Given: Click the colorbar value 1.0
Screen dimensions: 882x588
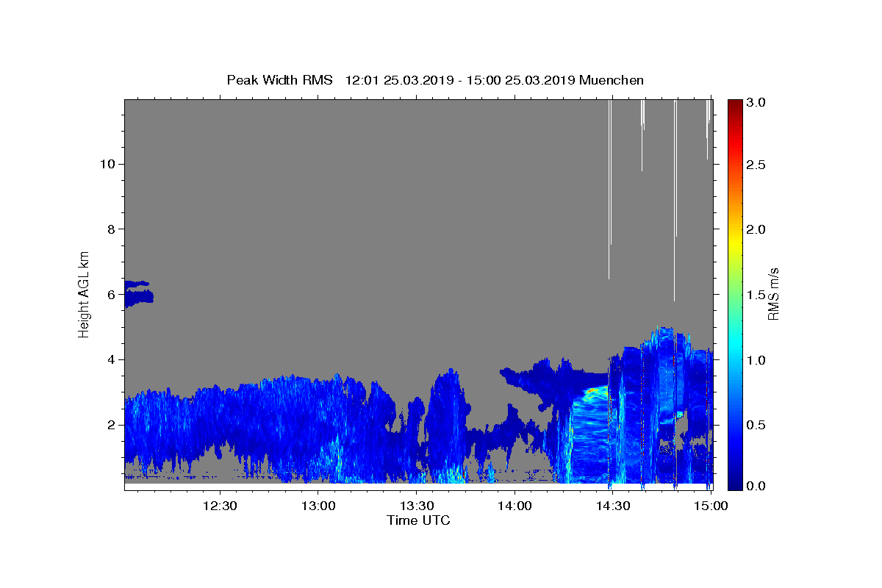Looking at the screenshot, I should point(756,360).
